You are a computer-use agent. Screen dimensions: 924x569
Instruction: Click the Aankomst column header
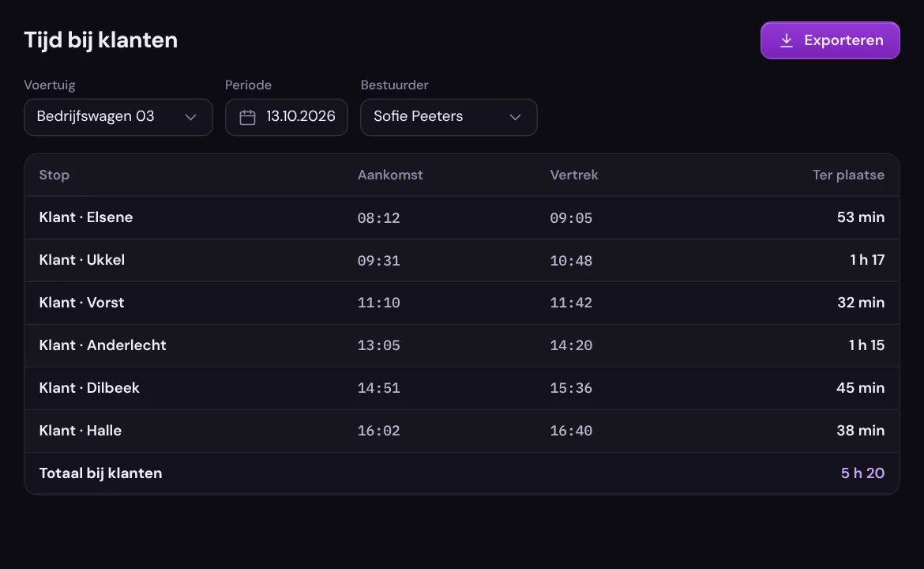point(390,175)
